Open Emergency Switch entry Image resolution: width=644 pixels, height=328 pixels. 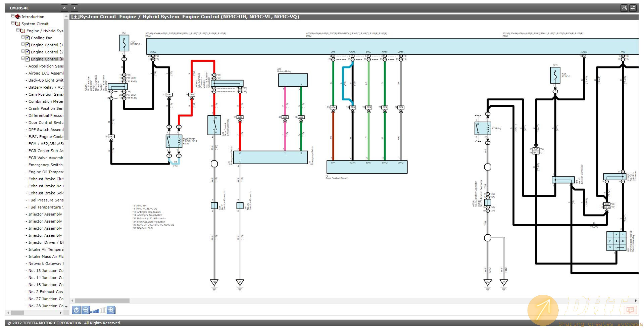45,165
